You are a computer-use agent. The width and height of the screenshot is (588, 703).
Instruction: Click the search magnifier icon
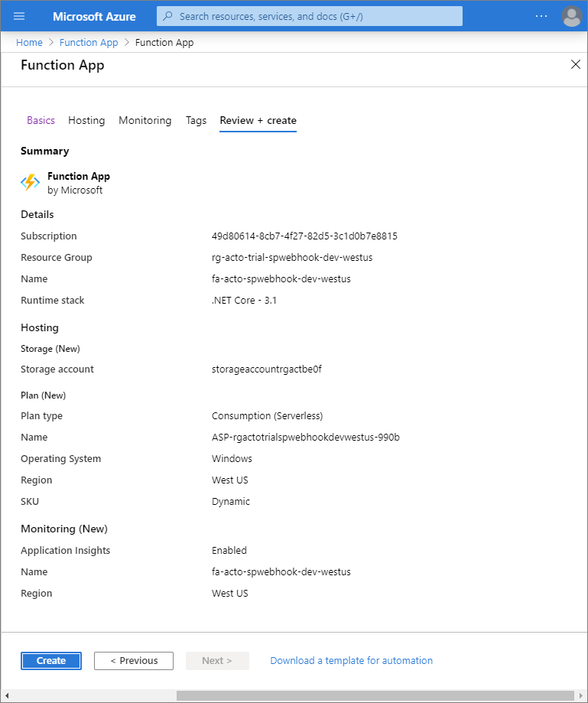167,16
